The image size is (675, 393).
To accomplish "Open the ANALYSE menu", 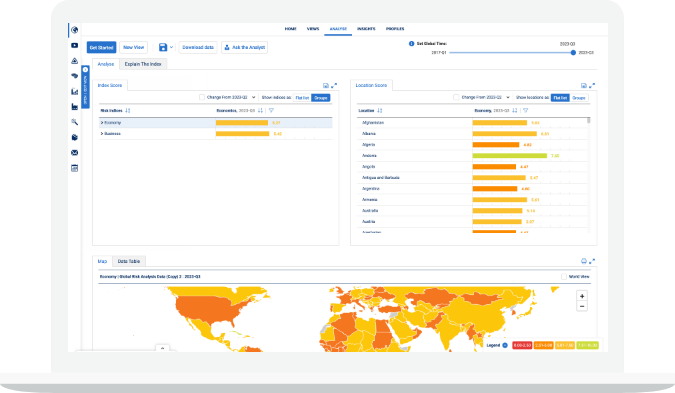I will [338, 29].
